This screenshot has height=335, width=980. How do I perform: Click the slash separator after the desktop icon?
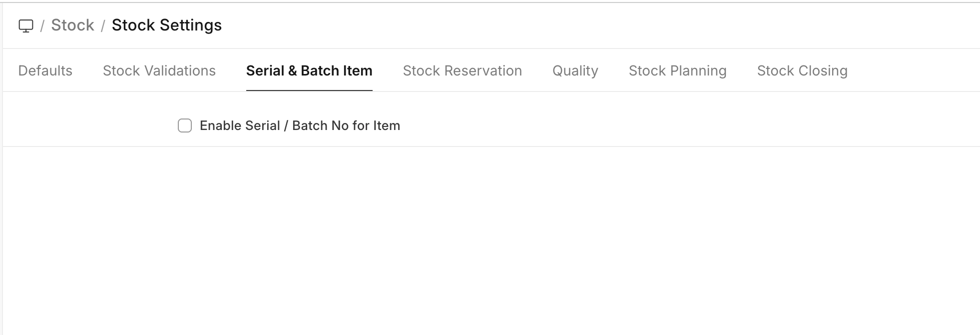(42, 25)
